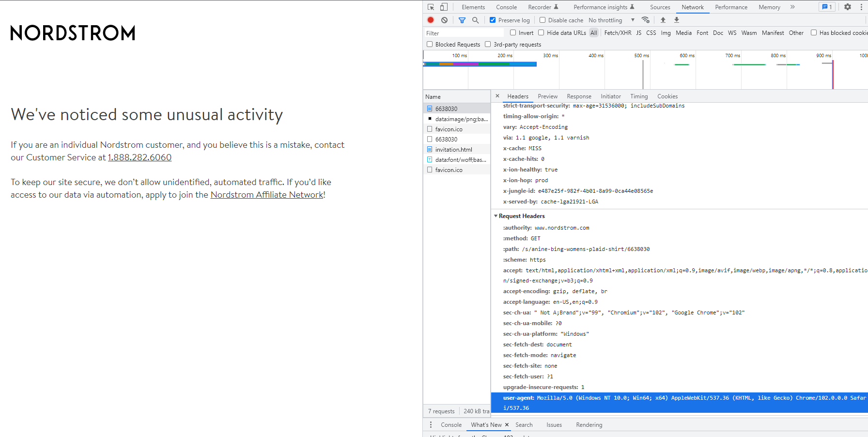This screenshot has height=437, width=868.
Task: Select the last favicon.ico request
Action: (457, 170)
